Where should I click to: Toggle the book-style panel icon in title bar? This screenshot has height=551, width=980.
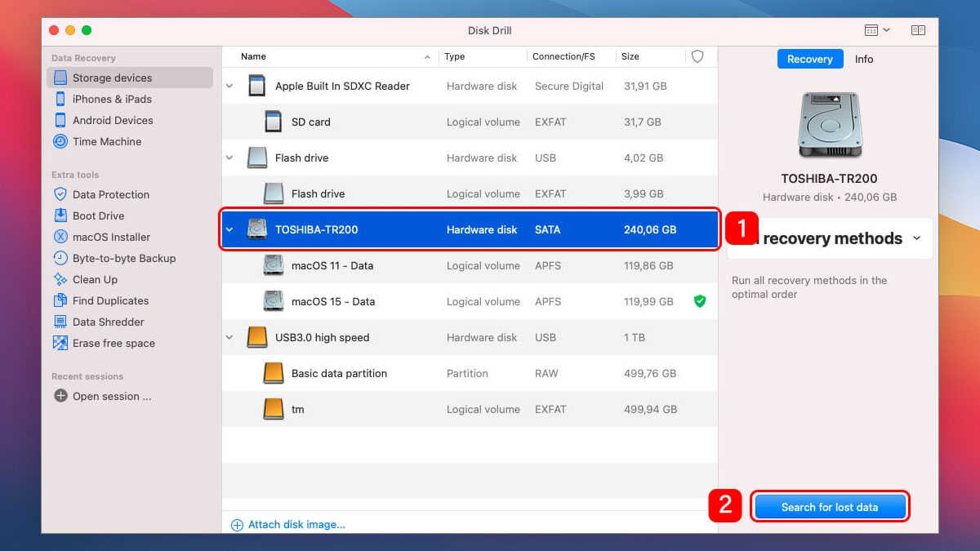[918, 30]
